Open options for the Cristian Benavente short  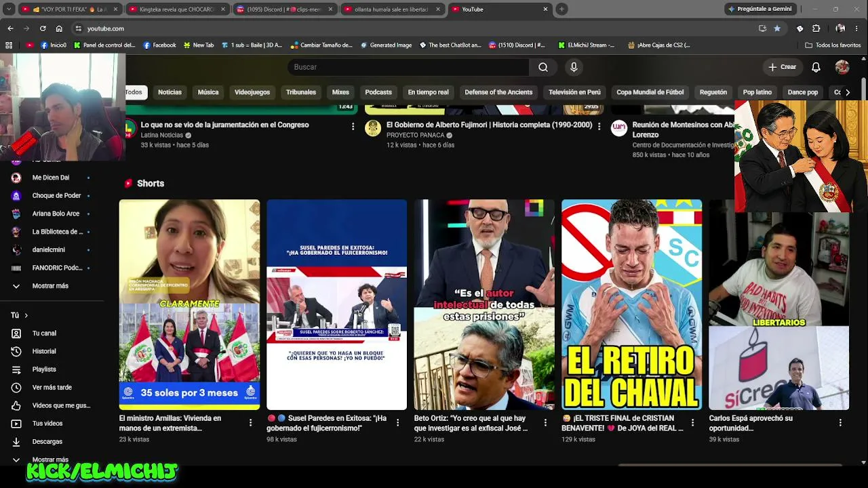[692, 423]
